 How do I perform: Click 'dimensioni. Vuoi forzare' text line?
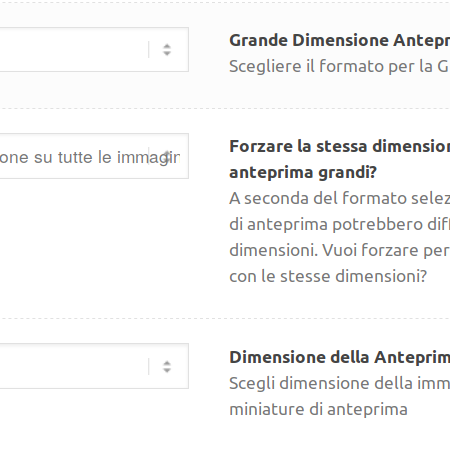coord(339,250)
